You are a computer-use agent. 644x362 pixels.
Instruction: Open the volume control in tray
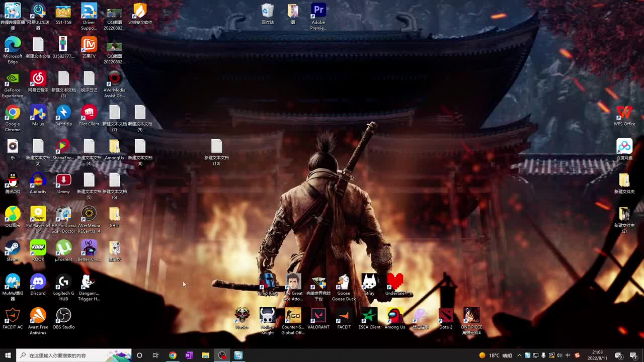coord(560,355)
